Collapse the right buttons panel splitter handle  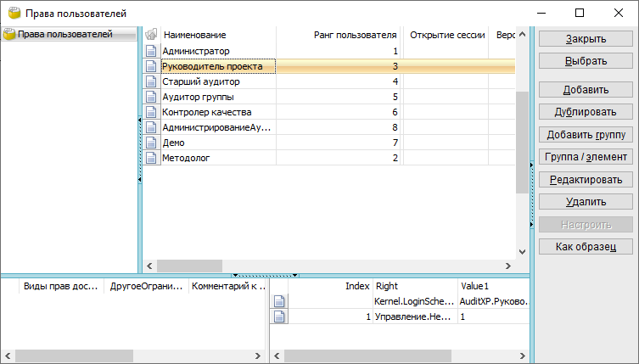pos(532,195)
